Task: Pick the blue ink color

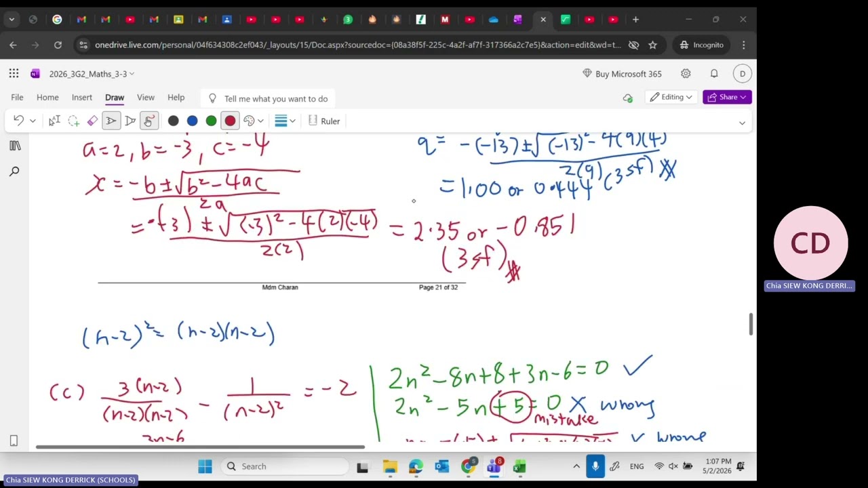Action: coord(193,121)
